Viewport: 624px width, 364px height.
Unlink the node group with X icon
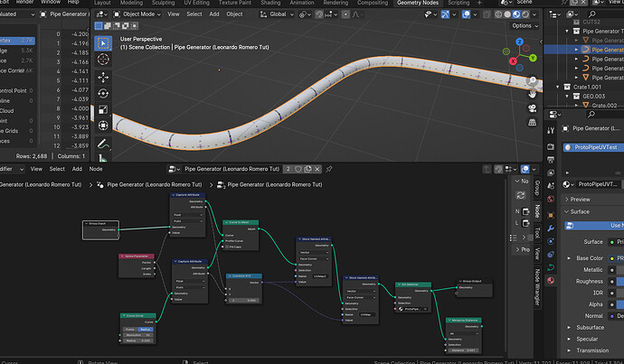click(x=317, y=169)
